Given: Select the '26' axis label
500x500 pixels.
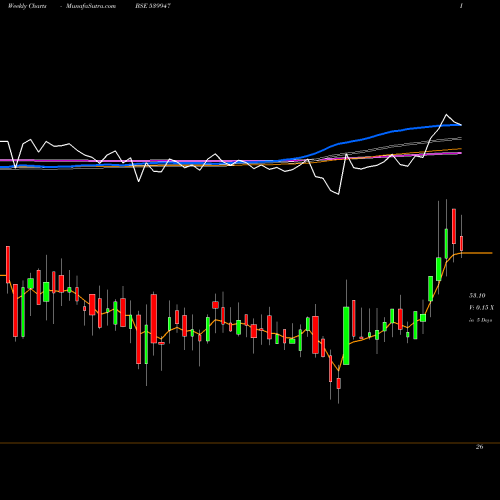Looking at the screenshot, I should click(479, 447).
